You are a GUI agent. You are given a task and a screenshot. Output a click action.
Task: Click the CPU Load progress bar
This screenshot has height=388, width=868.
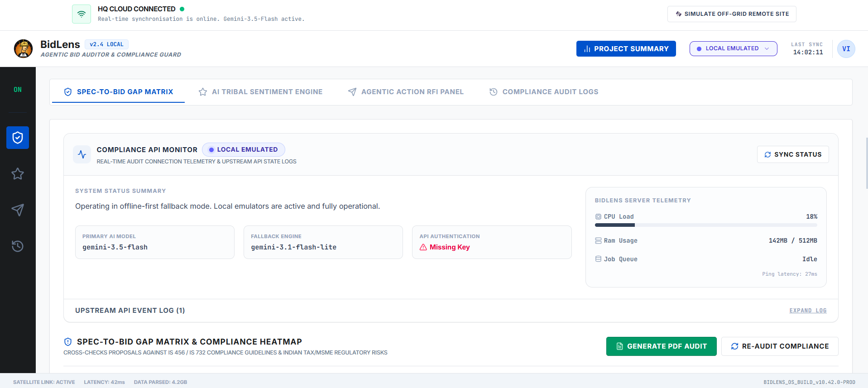click(706, 225)
